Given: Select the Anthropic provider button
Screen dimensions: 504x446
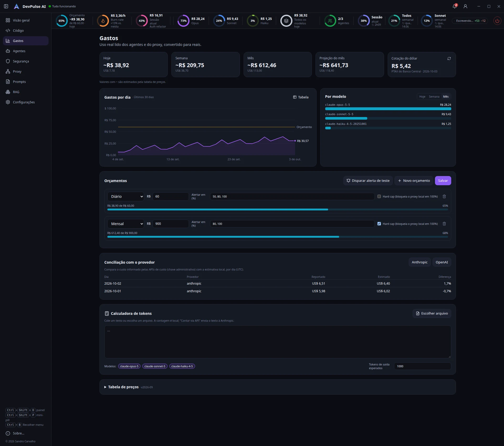Looking at the screenshot, I should click(x=419, y=262).
